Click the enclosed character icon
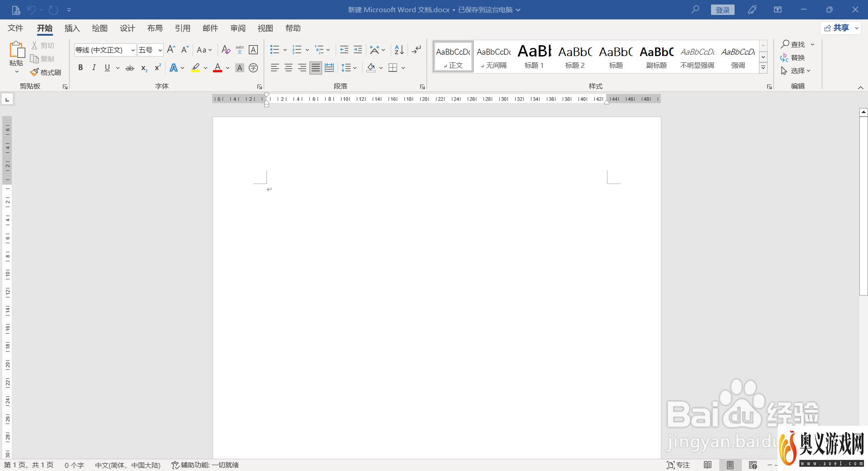This screenshot has height=471, width=868. [253, 68]
